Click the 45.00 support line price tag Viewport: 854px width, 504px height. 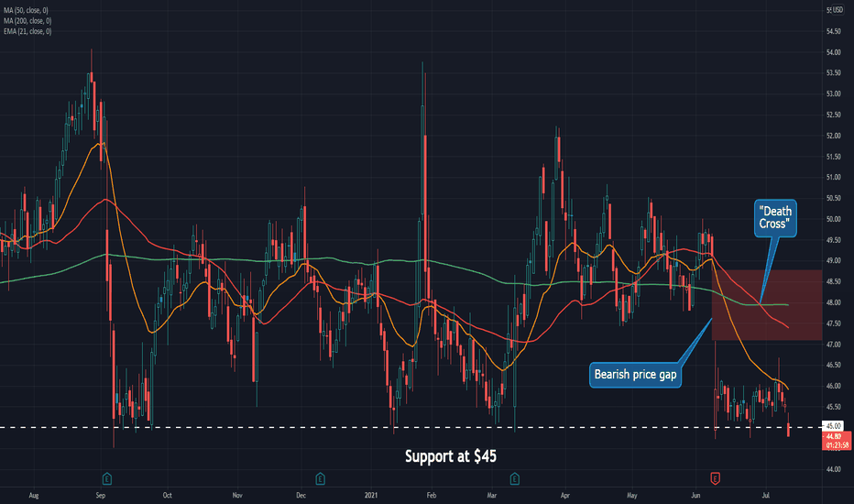pyautogui.click(x=834, y=426)
